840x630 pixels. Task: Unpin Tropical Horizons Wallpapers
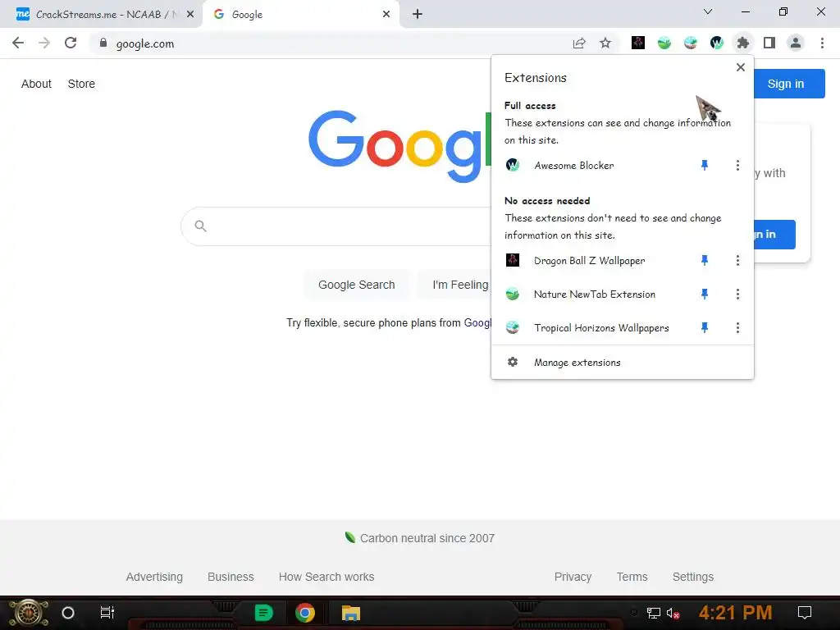[x=705, y=327]
